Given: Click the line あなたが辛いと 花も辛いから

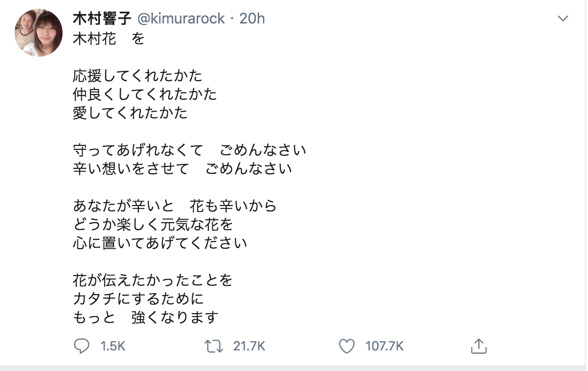Looking at the screenshot, I should [x=175, y=206].
